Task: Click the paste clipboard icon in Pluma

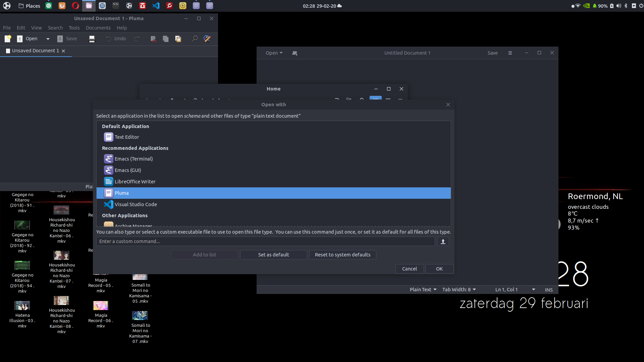Action: pyautogui.click(x=178, y=39)
